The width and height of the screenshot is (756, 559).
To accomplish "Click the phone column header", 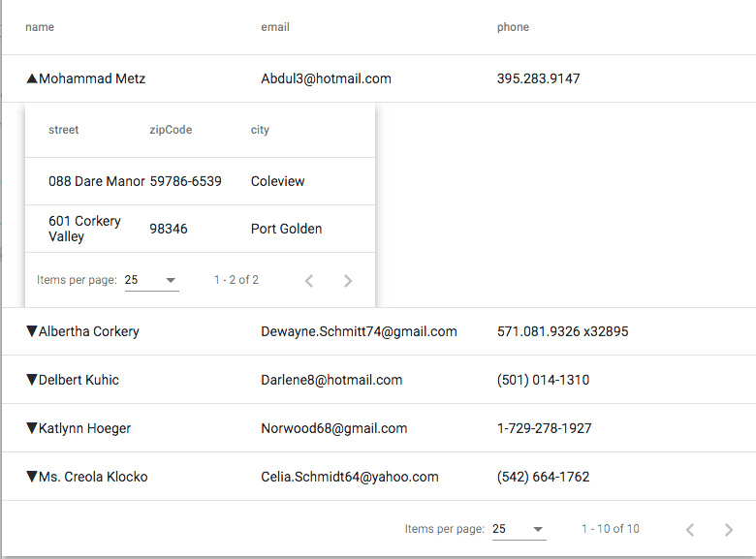I will click(513, 27).
